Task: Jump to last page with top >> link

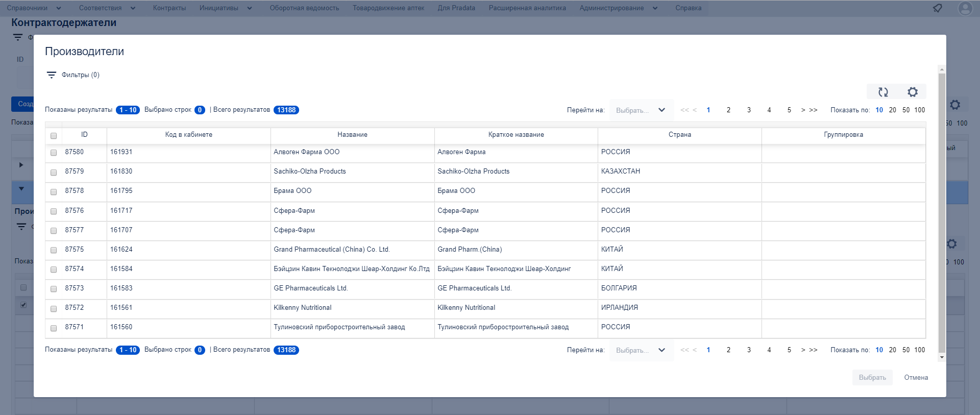Action: pos(814,110)
